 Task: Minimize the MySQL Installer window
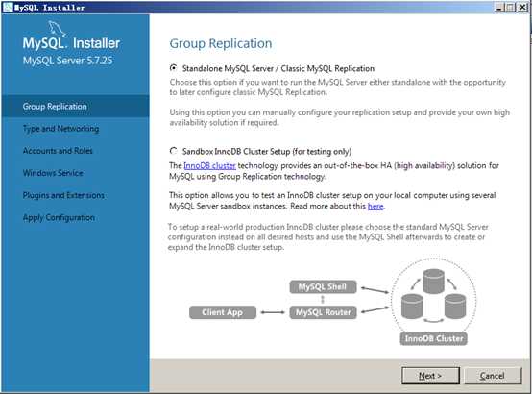point(499,7)
